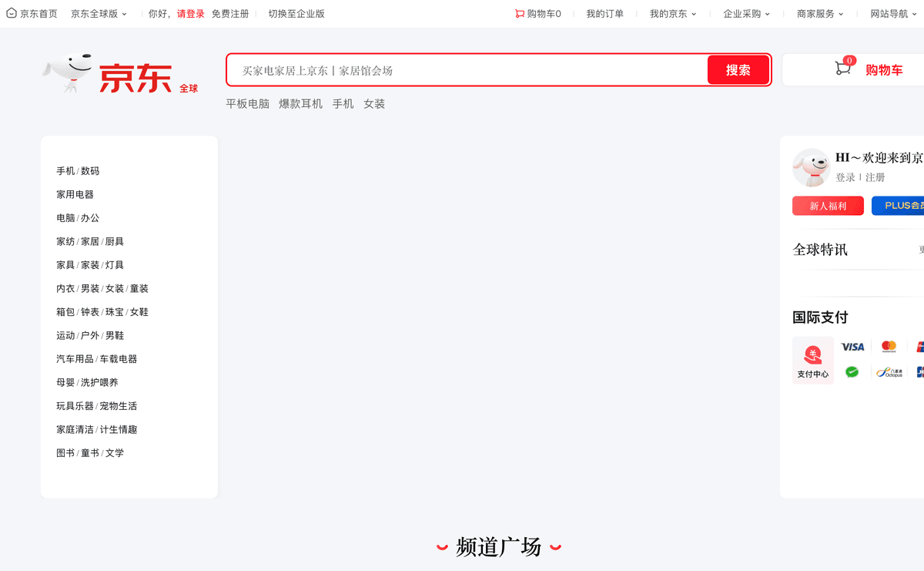The width and height of the screenshot is (924, 571).
Task: Select the 平板电脑 hot search keyword
Action: coord(246,103)
